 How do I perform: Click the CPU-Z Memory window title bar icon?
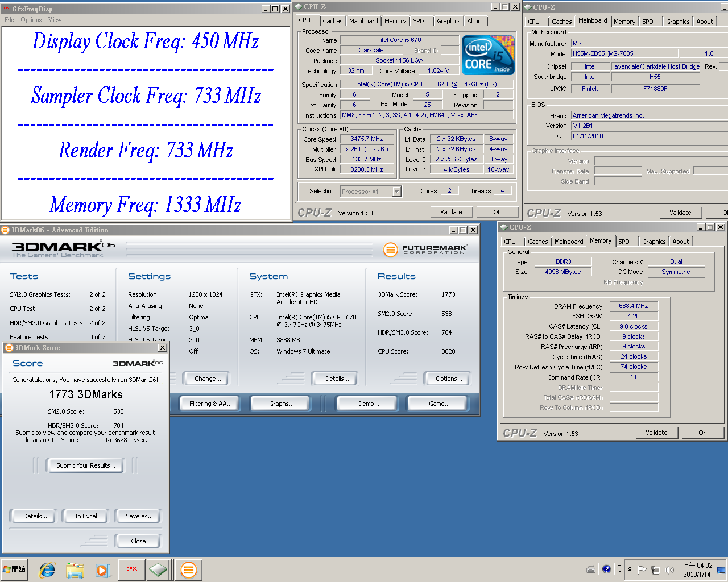coord(504,227)
